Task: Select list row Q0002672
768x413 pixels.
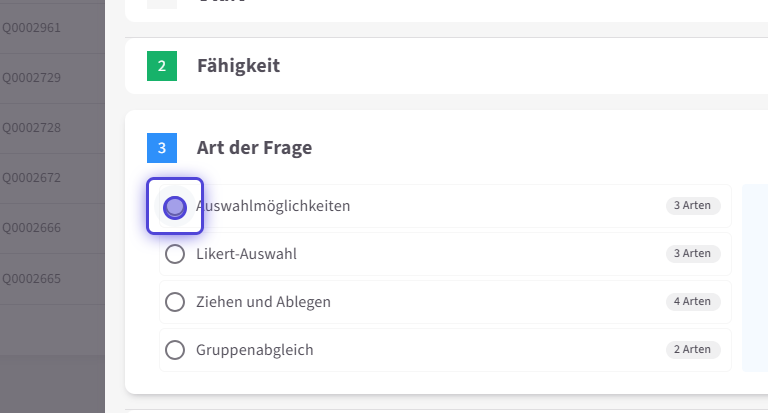Action: [x=32, y=178]
